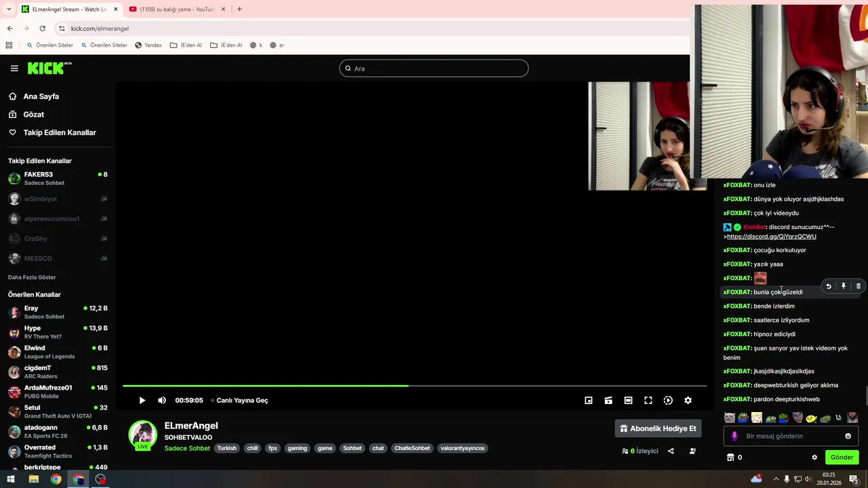Screen dimensions: 868x488
Task: Open the ELmerAngel channel avatar
Action: (142, 435)
